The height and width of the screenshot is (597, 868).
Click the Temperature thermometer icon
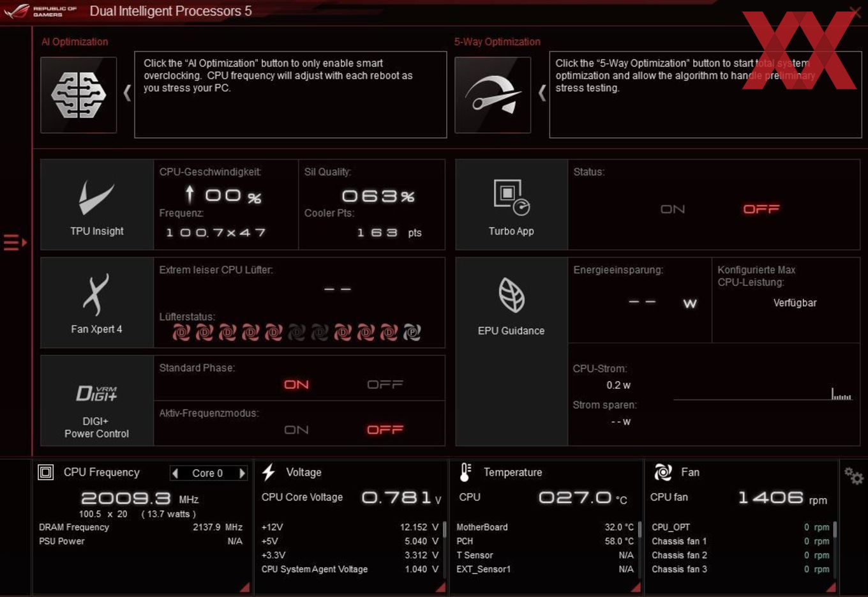(x=465, y=472)
